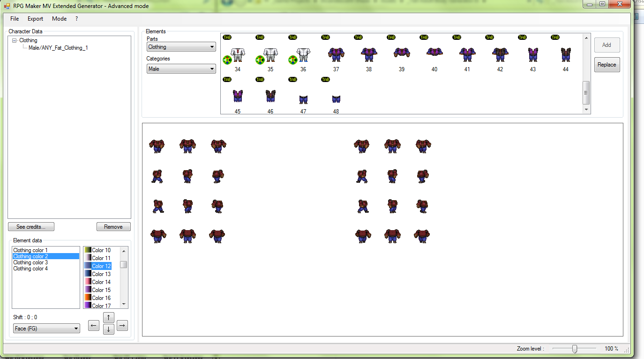Collapse the Clothing tree node
This screenshot has width=644, height=359.
[x=15, y=41]
